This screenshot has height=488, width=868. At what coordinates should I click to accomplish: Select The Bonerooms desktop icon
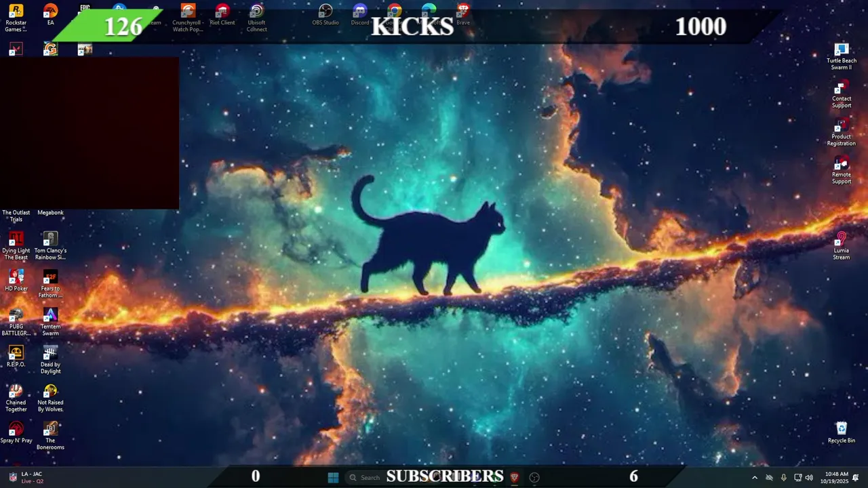50,436
